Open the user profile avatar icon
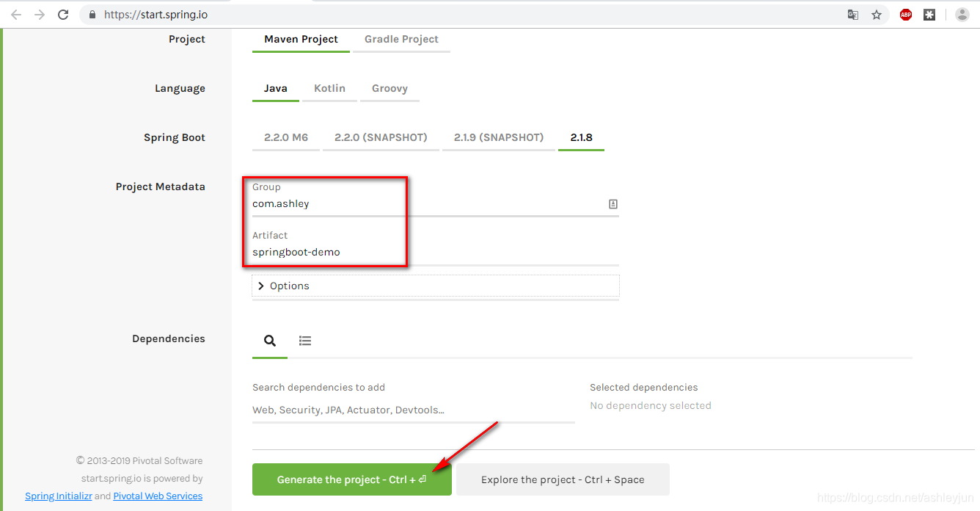The image size is (980, 511). pos(962,15)
